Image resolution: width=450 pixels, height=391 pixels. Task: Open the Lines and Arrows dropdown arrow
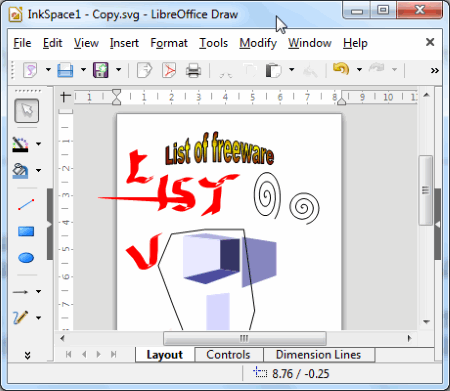[x=39, y=291]
